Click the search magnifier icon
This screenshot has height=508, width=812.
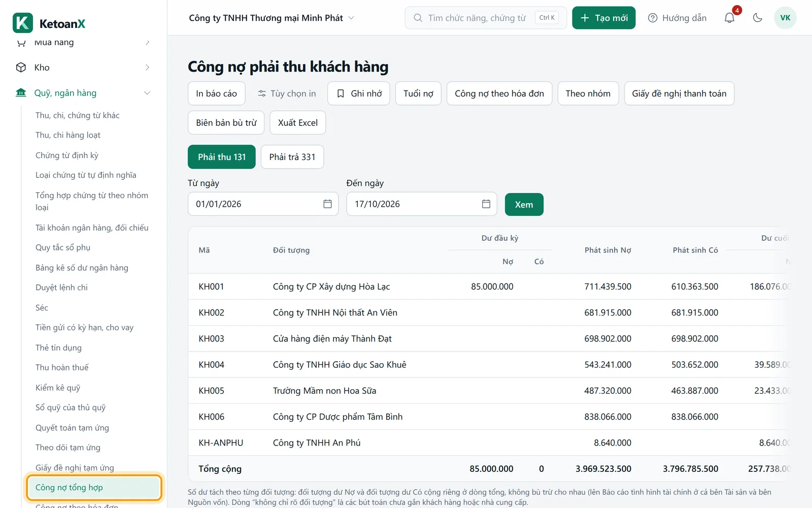418,18
